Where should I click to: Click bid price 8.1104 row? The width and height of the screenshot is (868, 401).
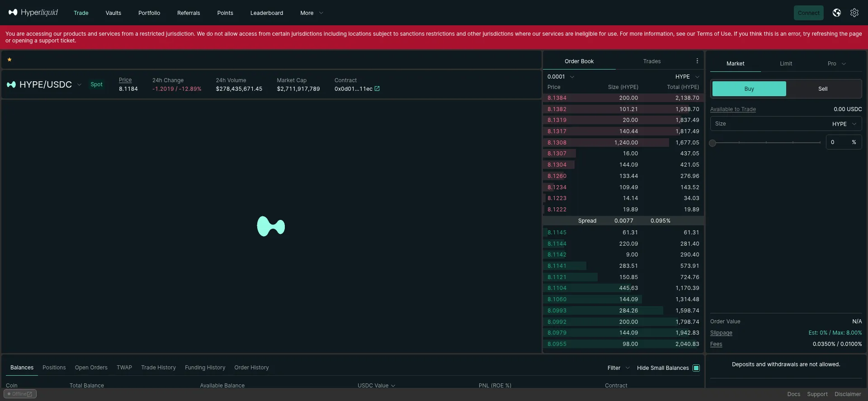(x=623, y=288)
